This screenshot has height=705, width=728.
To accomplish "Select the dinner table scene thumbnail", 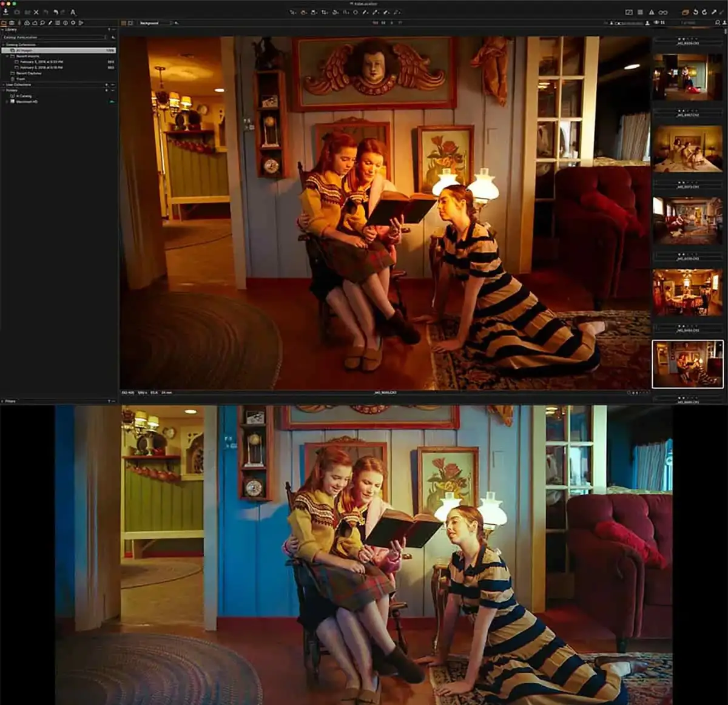I will coord(687,292).
